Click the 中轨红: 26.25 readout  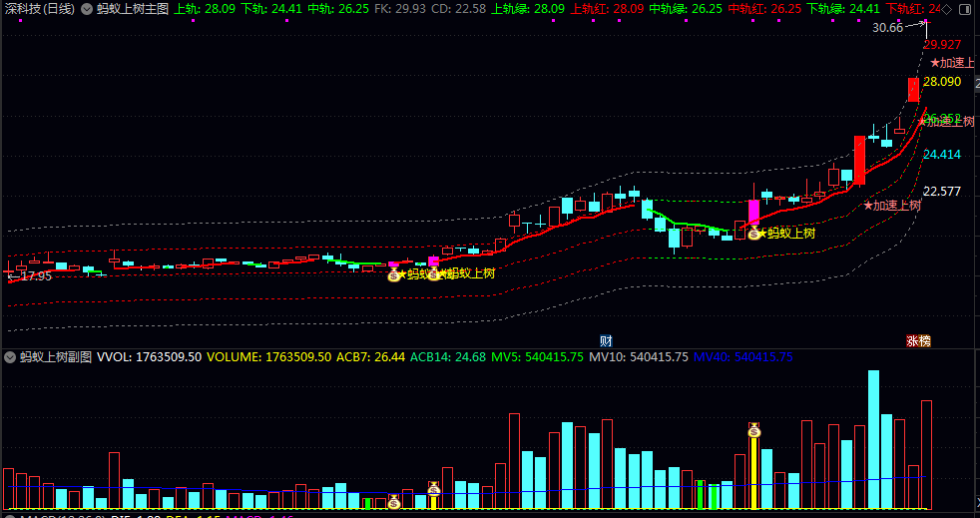[x=764, y=9]
